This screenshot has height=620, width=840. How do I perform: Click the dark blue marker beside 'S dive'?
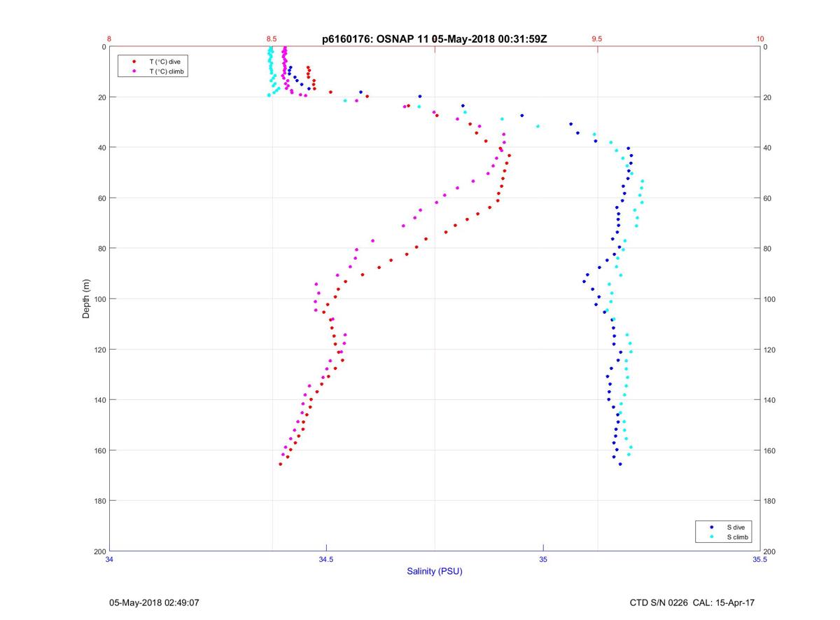click(x=712, y=527)
